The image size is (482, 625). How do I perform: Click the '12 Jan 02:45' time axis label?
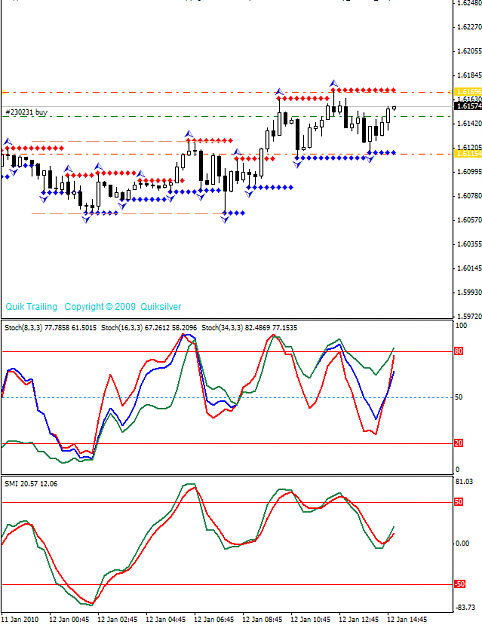(117, 619)
